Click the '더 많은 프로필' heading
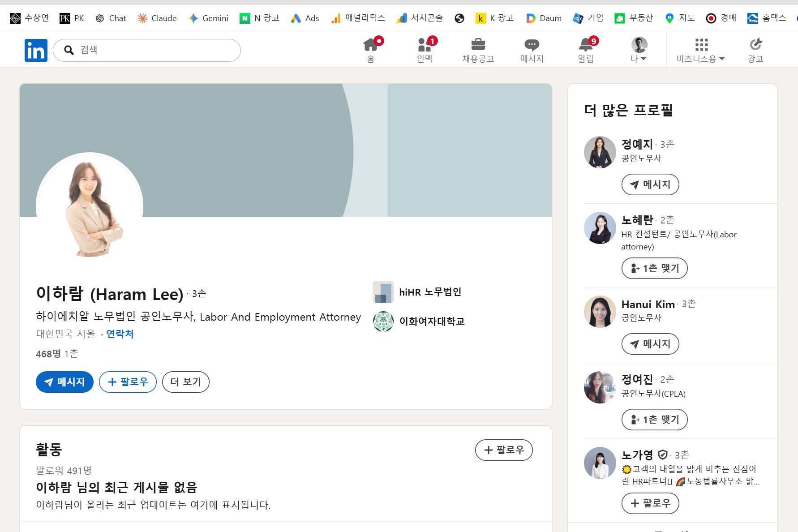 click(x=629, y=110)
